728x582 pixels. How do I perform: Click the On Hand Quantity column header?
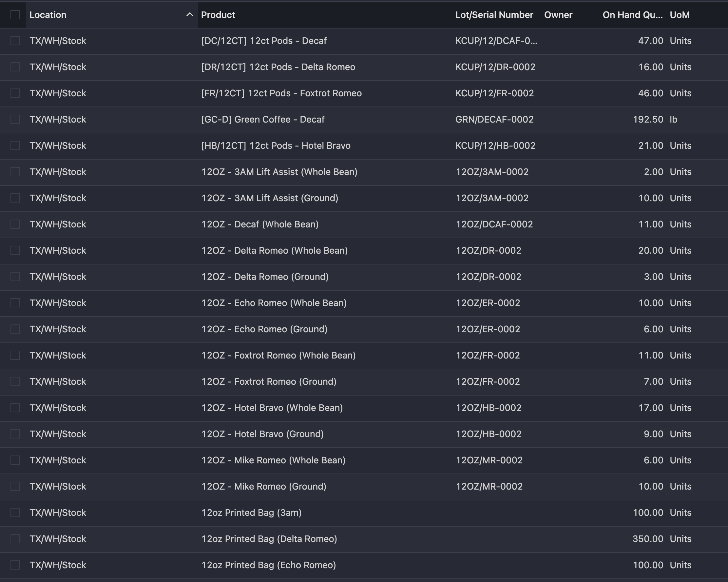[632, 15]
